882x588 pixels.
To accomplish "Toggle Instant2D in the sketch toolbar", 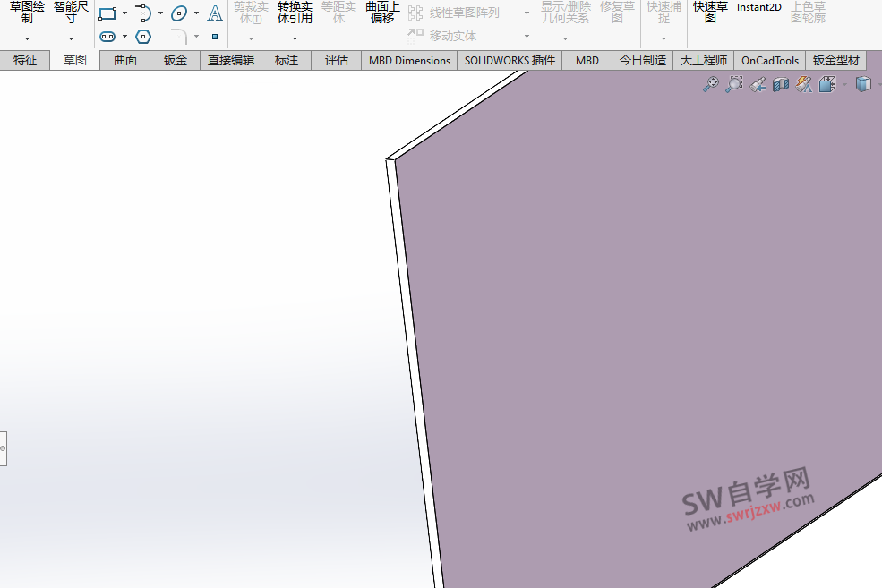I will (758, 7).
